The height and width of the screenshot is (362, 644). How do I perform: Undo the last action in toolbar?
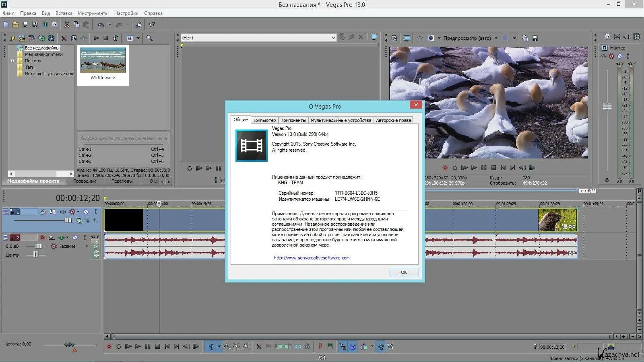point(101,25)
